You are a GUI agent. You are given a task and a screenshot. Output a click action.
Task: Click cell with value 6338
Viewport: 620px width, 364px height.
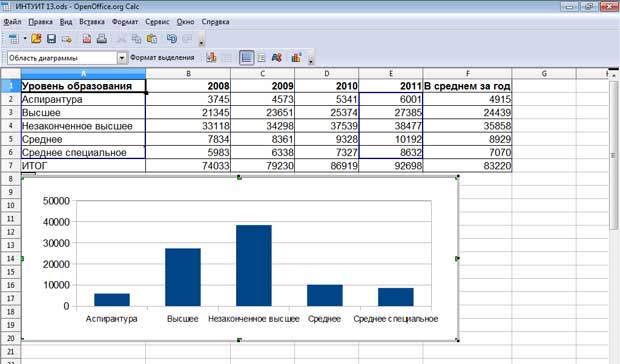coord(263,153)
